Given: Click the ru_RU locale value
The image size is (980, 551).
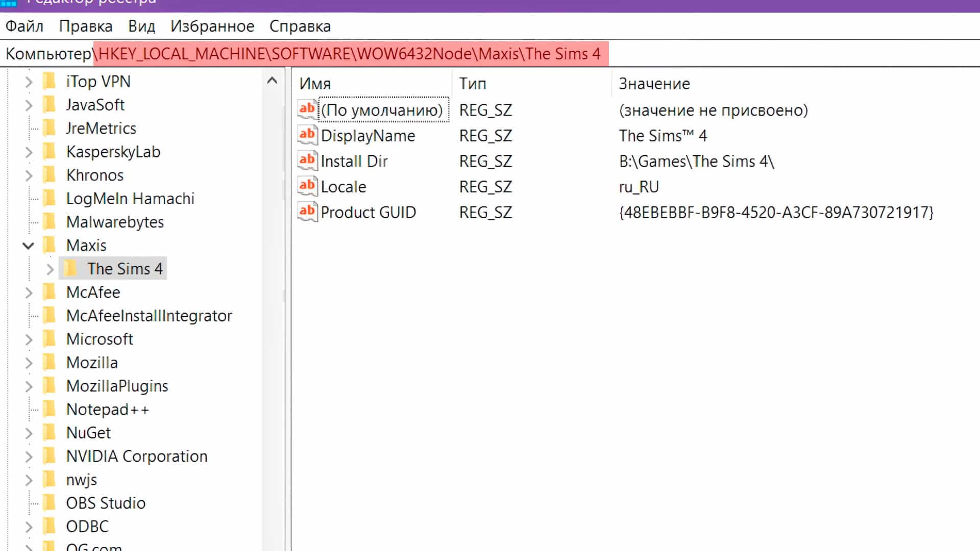Looking at the screenshot, I should (639, 187).
